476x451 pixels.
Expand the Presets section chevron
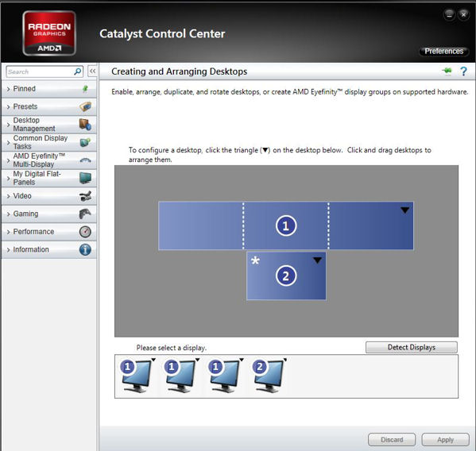click(x=8, y=107)
